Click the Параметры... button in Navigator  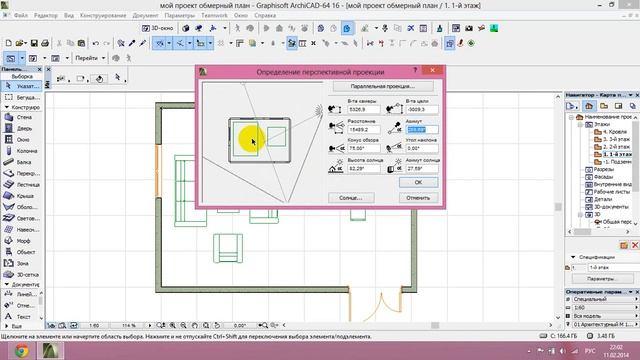[x=602, y=279]
